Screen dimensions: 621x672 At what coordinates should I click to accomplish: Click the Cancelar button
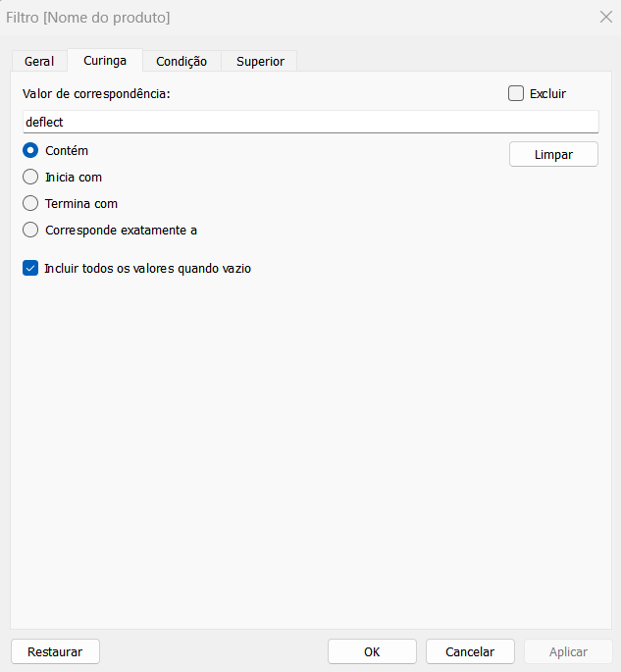[470, 651]
